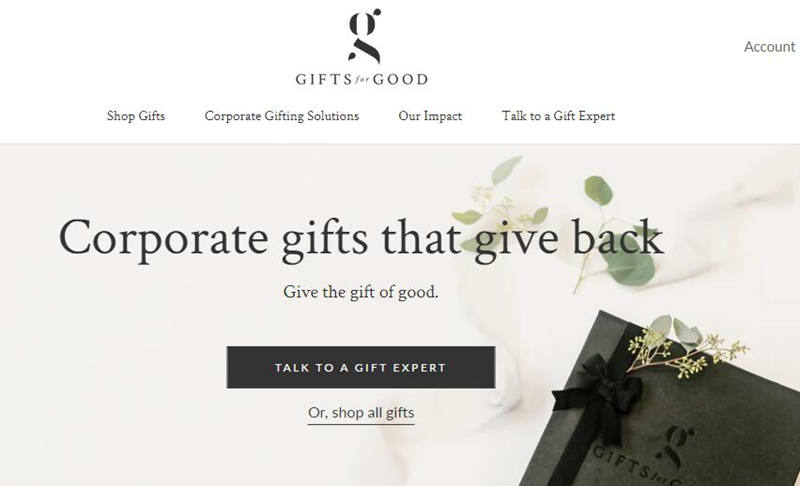Click the GIFTS for GOOD wordmark
The width and height of the screenshot is (800, 486).
[362, 80]
